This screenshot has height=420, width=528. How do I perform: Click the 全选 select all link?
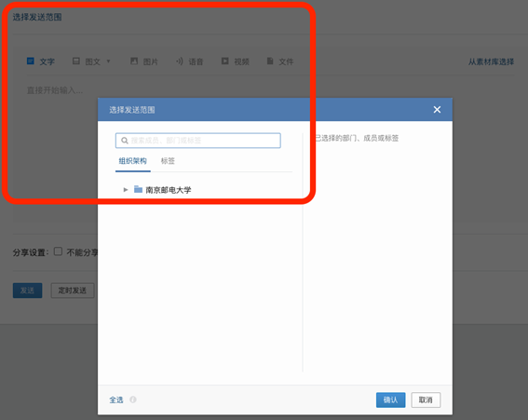tap(116, 400)
